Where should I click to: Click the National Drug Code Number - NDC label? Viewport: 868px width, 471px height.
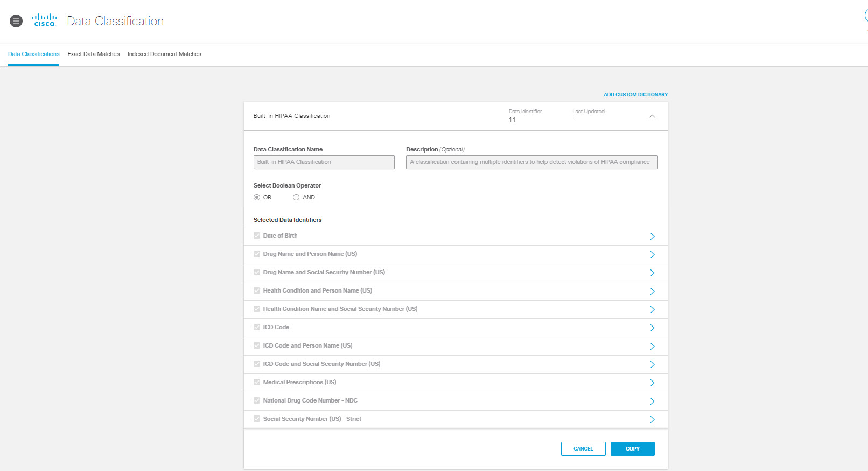point(310,400)
